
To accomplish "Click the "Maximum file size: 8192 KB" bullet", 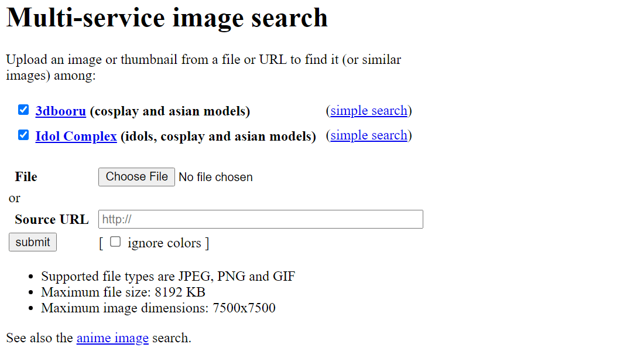I will pos(123,292).
